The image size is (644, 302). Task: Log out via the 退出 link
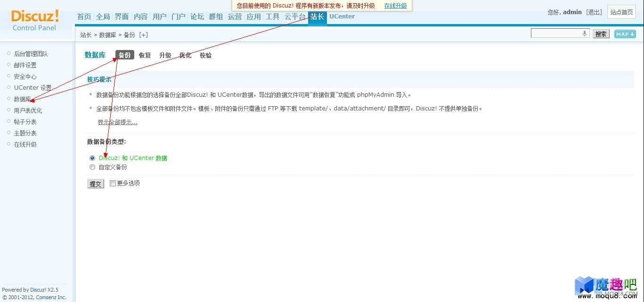(x=594, y=12)
